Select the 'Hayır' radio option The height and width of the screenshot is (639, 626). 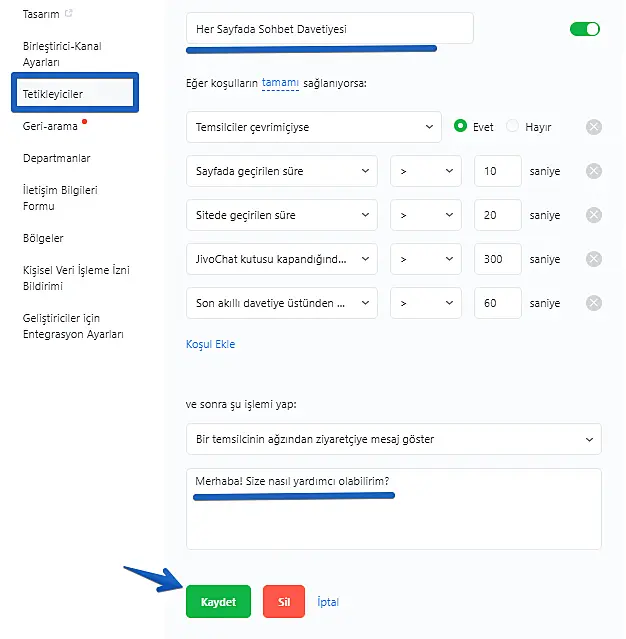(513, 127)
